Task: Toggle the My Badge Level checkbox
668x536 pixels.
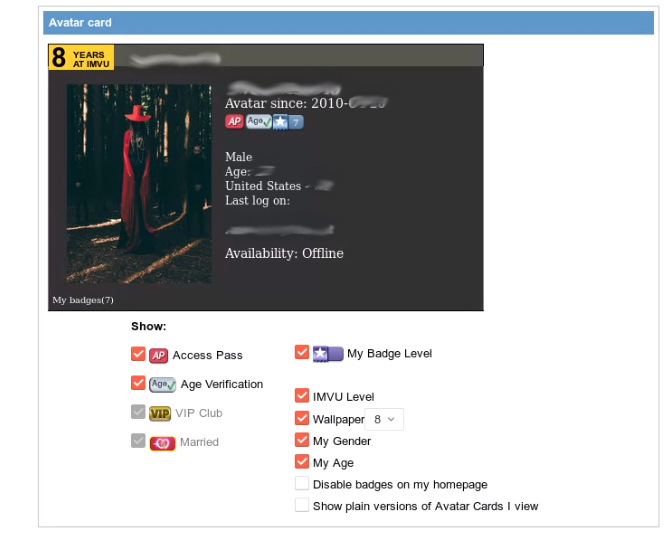Action: point(302,352)
